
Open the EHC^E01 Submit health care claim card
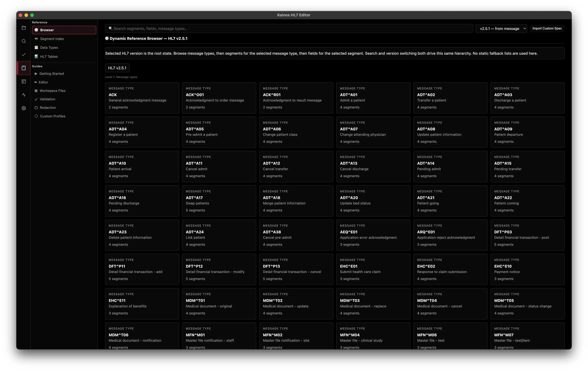click(x=373, y=269)
